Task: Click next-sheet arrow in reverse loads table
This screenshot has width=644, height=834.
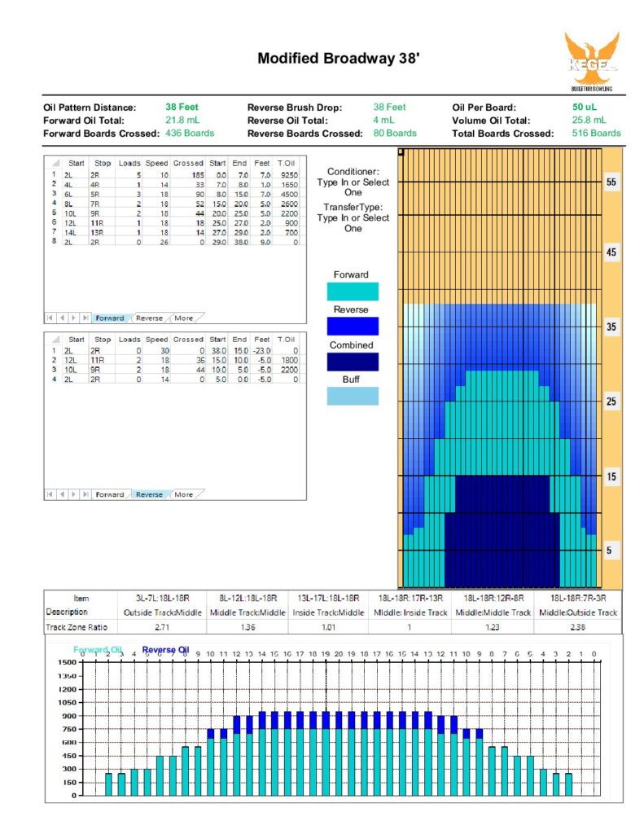Action: [73, 494]
